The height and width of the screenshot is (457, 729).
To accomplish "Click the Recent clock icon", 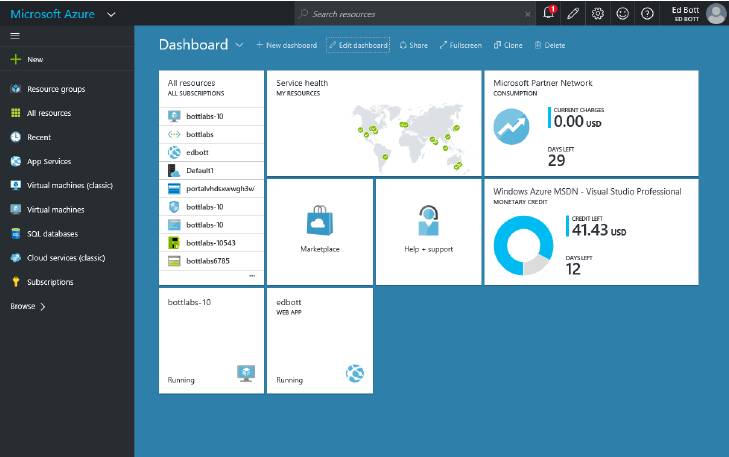I will (15, 137).
